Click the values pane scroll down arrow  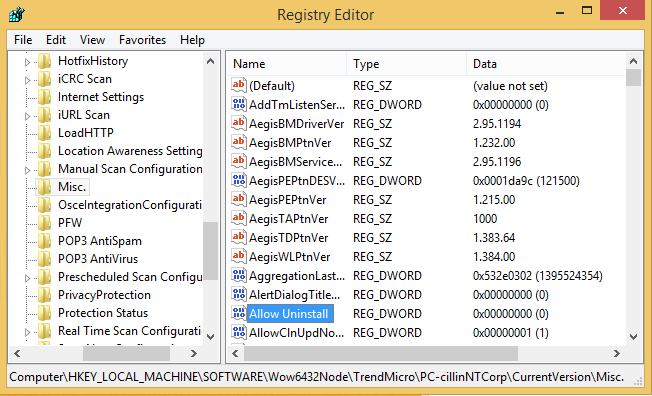pyautogui.click(x=633, y=337)
